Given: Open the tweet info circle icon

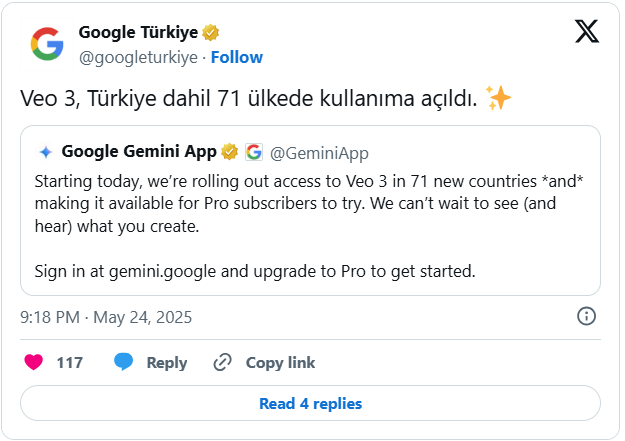Looking at the screenshot, I should (586, 316).
